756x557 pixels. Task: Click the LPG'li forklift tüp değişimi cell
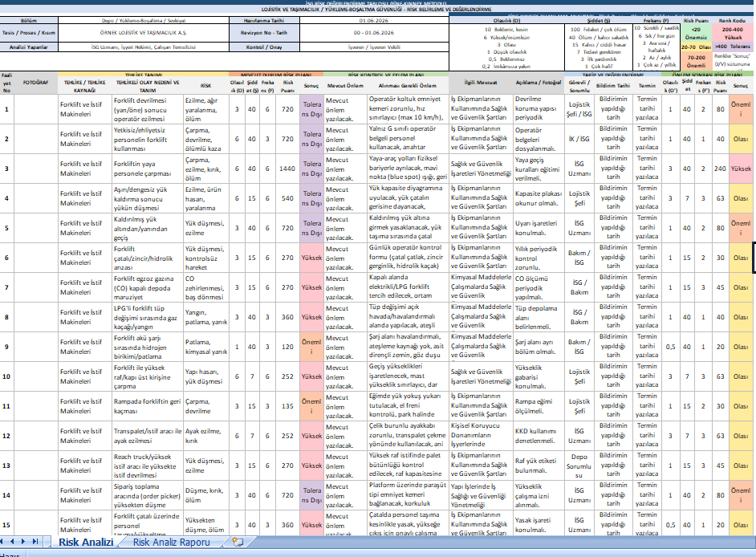(x=148, y=317)
